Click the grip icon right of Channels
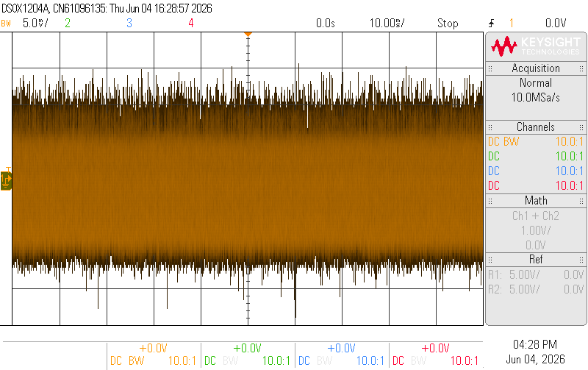This screenshot has height=370, width=588. click(x=581, y=127)
